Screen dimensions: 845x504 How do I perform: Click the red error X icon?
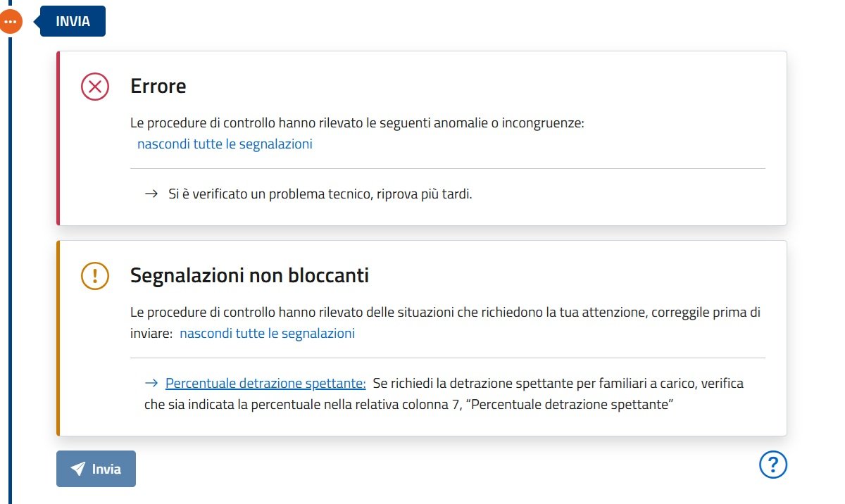click(95, 87)
